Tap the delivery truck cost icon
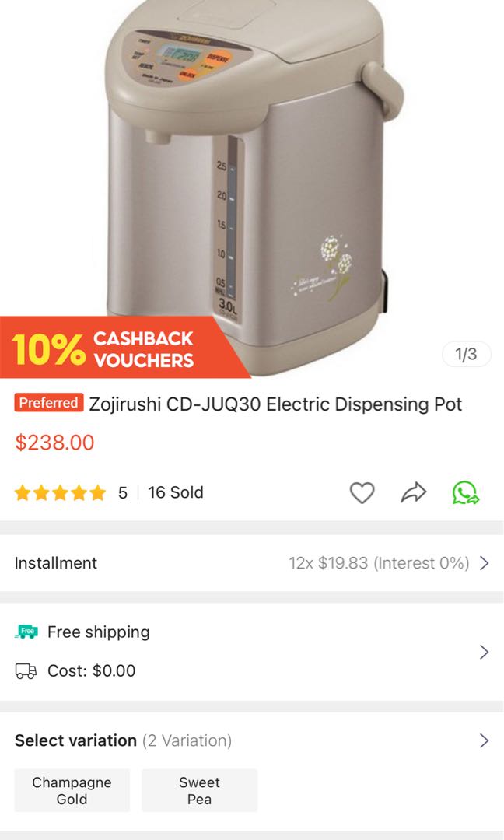The height and width of the screenshot is (840, 504). pyautogui.click(x=26, y=670)
